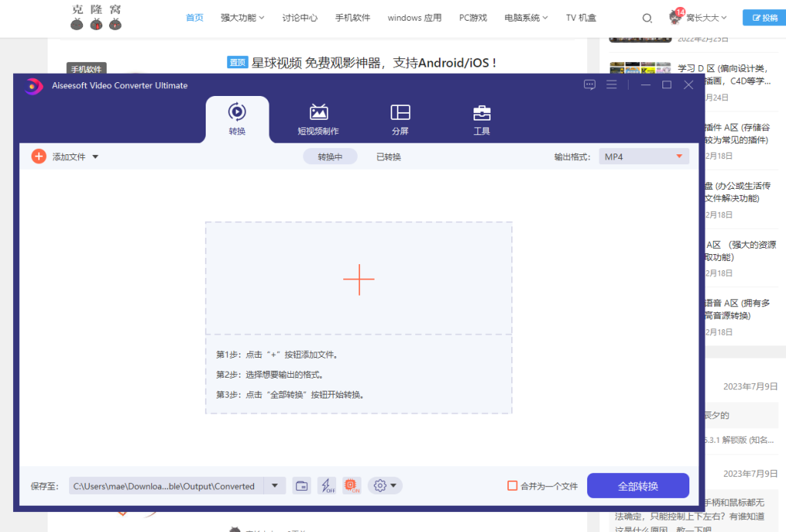Click the 投稿 submit button
The width and height of the screenshot is (786, 532).
click(x=765, y=18)
